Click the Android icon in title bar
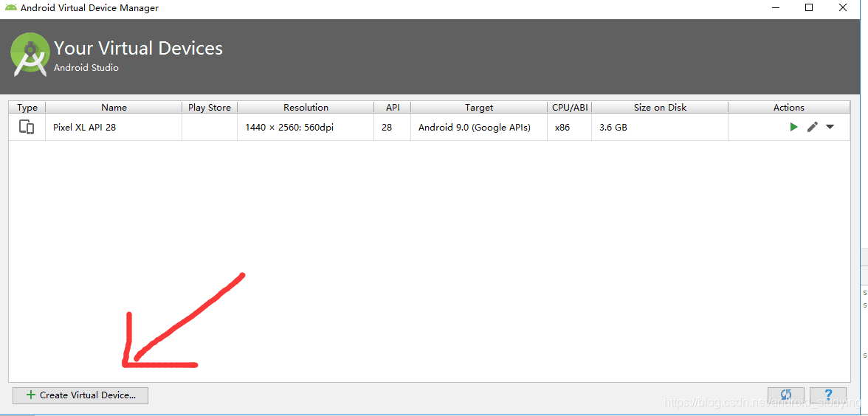The height and width of the screenshot is (416, 868). tap(11, 7)
